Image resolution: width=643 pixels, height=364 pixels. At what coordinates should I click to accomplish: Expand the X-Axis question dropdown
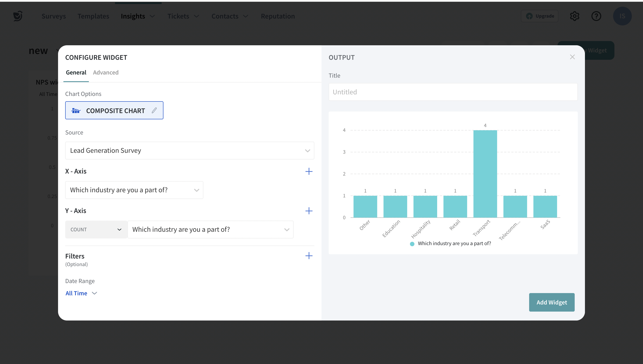[134, 190]
